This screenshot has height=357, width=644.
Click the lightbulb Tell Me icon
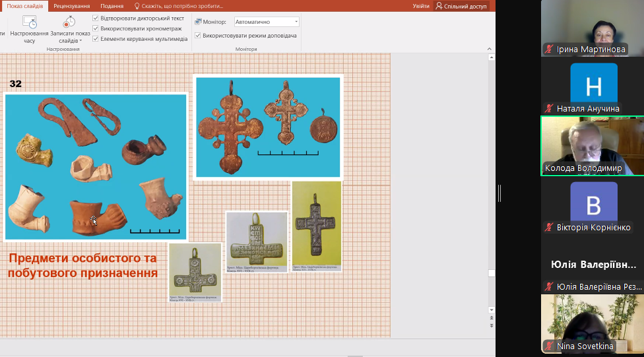137,6
